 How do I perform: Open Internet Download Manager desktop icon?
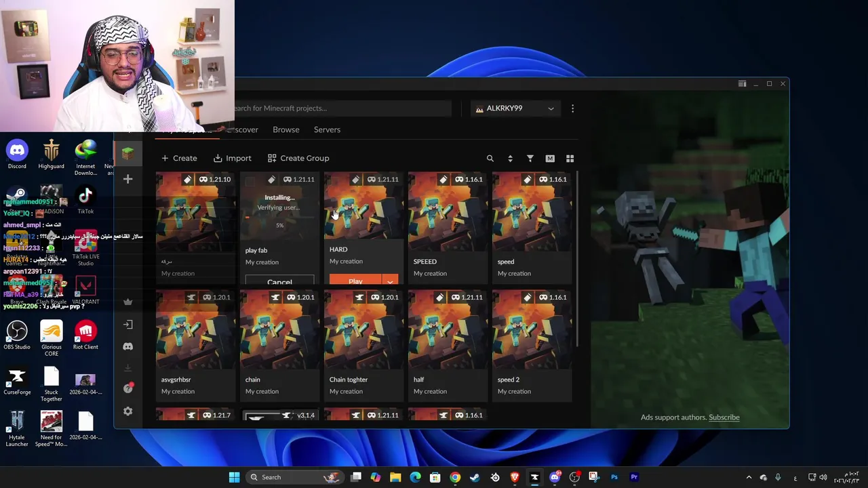pos(85,158)
